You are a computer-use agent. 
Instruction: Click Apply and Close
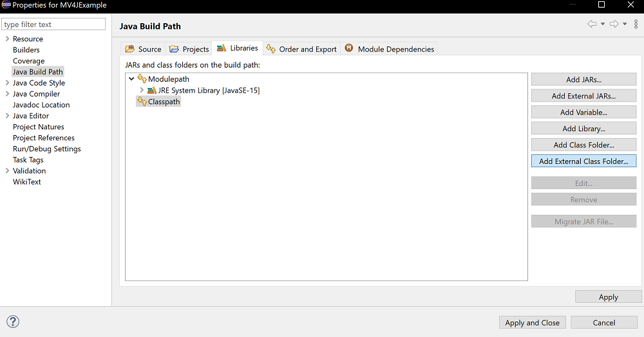tap(533, 323)
